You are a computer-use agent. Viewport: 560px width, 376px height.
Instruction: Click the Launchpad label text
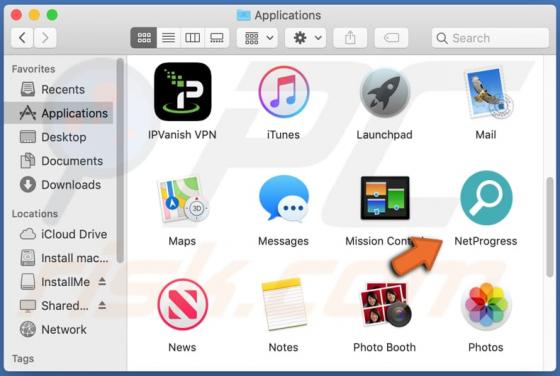(385, 135)
